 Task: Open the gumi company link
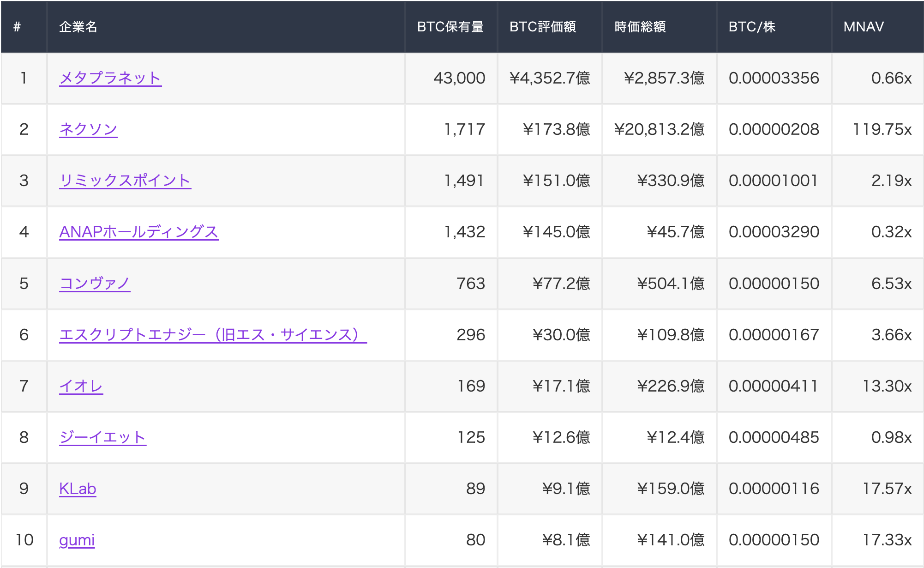coord(77,540)
